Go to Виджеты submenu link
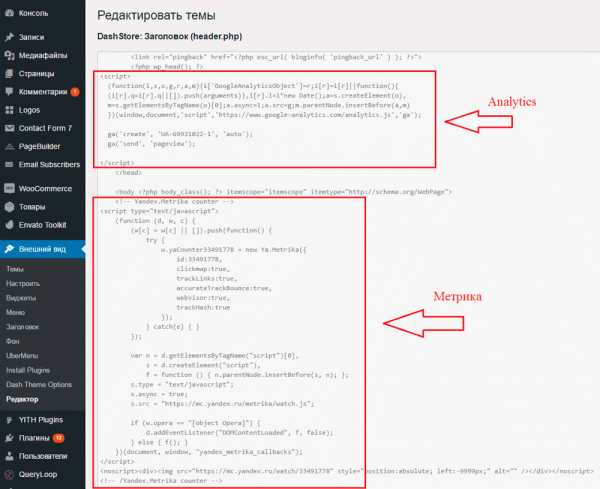Screen dimensions: 600x489 21,297
